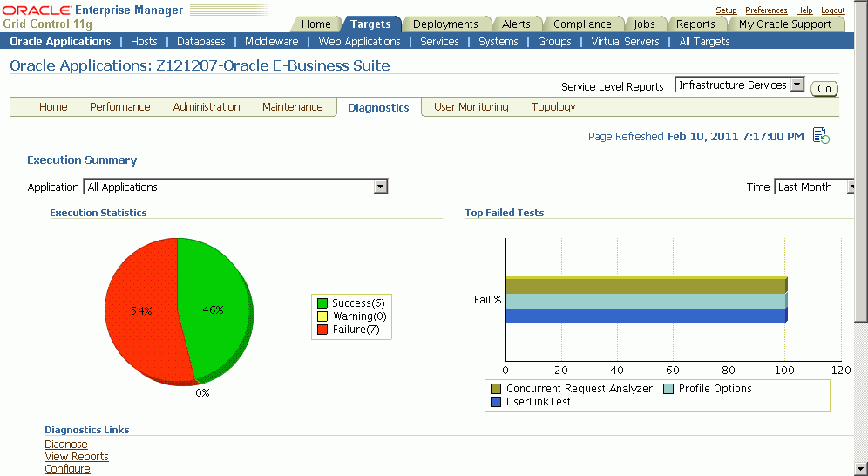Open Virtual Servers subtab
This screenshot has width=868, height=476.
click(x=625, y=42)
